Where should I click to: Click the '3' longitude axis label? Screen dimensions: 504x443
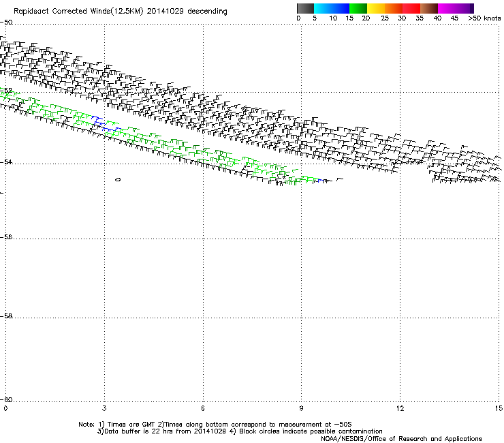(x=104, y=408)
